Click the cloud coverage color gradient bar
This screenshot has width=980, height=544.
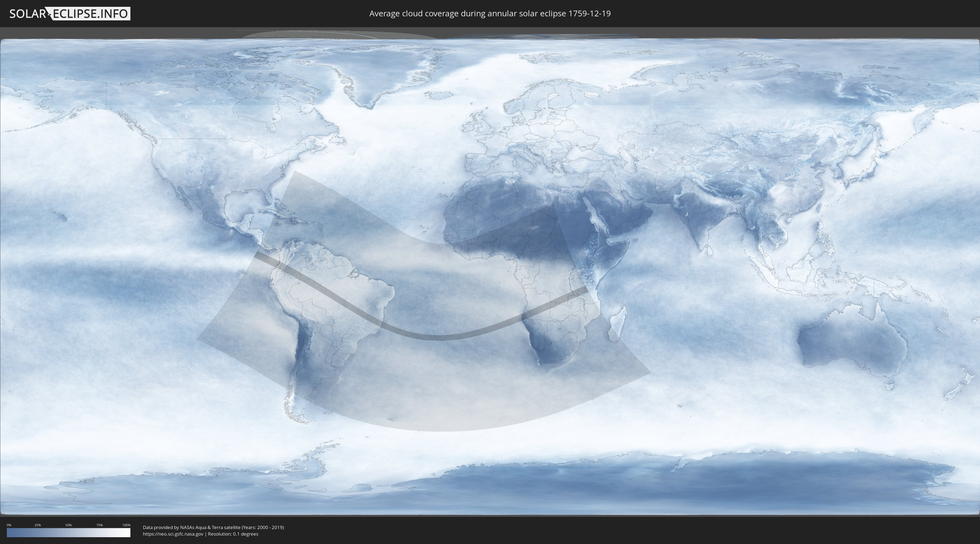coord(69,532)
